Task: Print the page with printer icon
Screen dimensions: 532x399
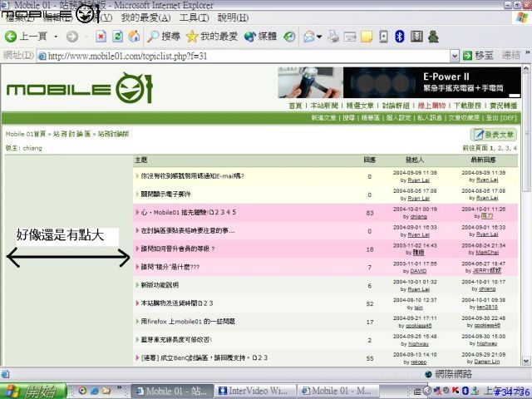Action: 333,37
